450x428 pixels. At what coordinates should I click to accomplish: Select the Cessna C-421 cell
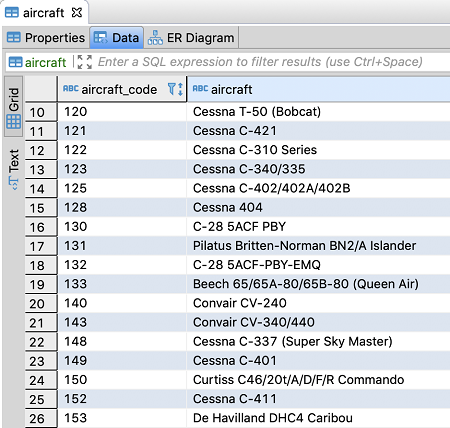pyautogui.click(x=318, y=131)
